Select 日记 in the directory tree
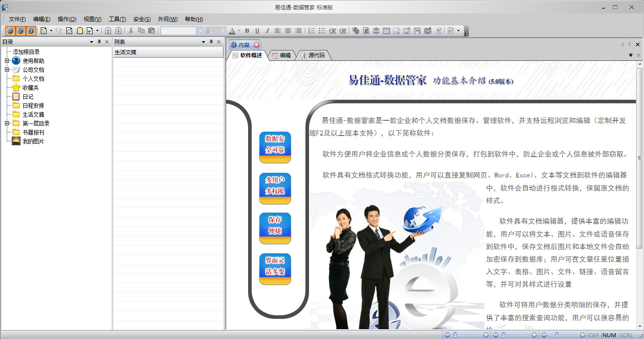This screenshot has height=339, width=644. (28, 97)
